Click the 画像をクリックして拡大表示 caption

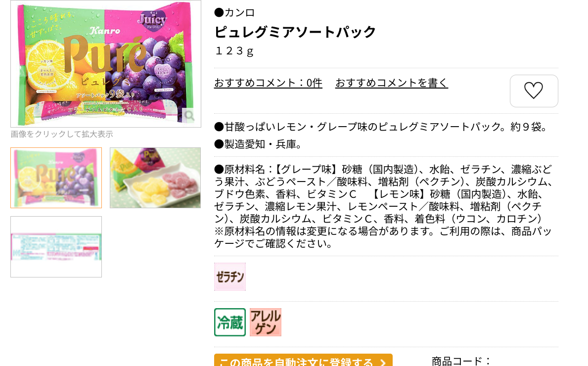click(x=61, y=134)
